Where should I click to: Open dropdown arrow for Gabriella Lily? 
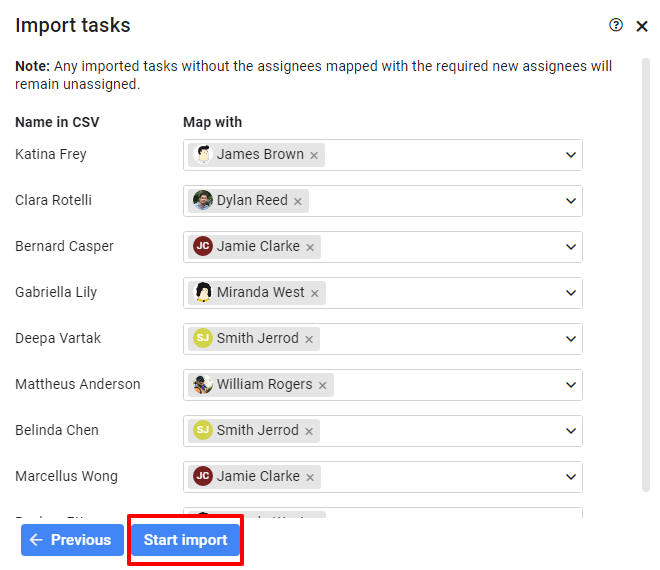point(571,293)
